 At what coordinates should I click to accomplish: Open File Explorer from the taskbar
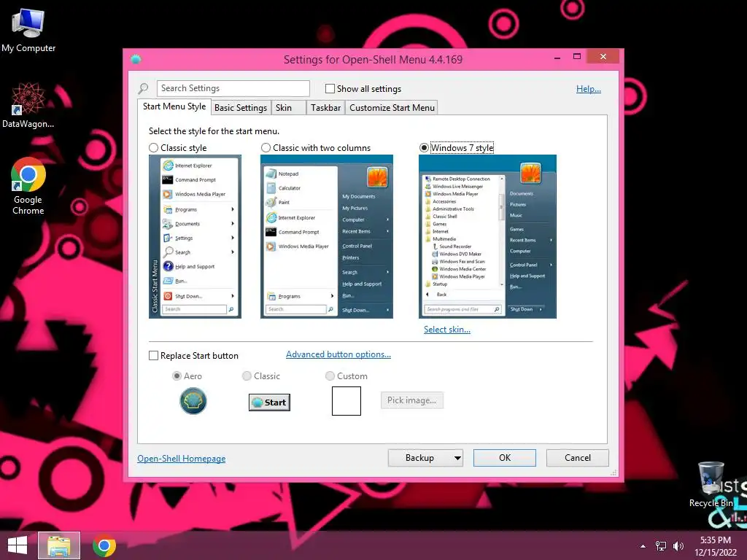pos(59,545)
